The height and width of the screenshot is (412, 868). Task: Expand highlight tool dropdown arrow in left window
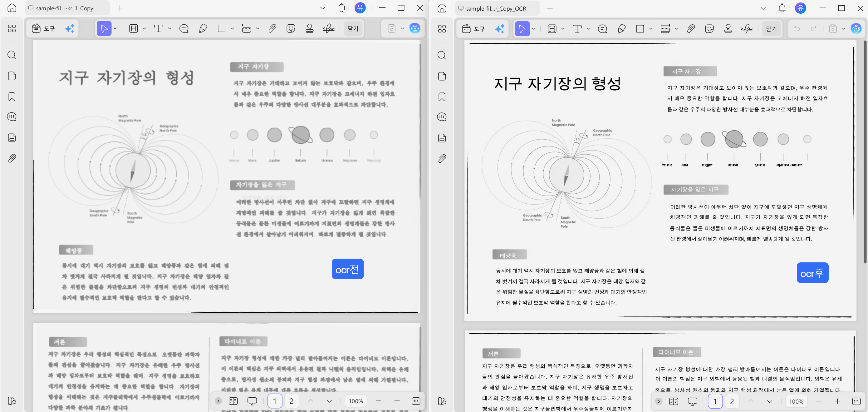(x=144, y=29)
